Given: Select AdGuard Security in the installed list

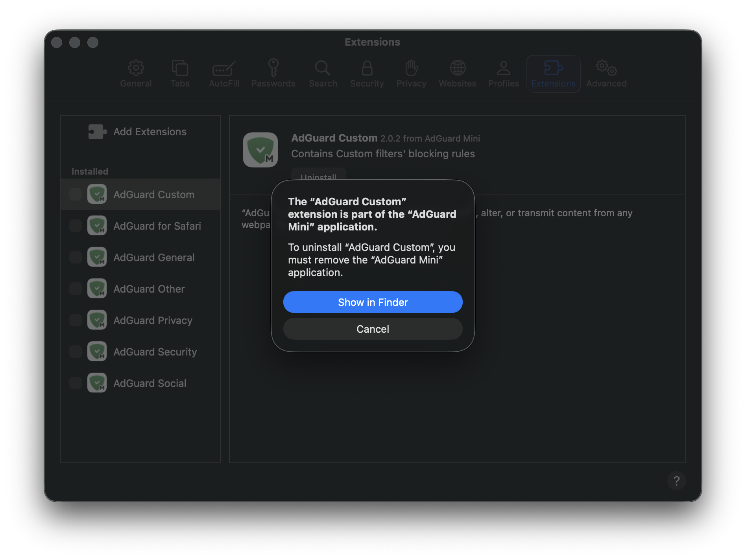Looking at the screenshot, I should point(155,351).
